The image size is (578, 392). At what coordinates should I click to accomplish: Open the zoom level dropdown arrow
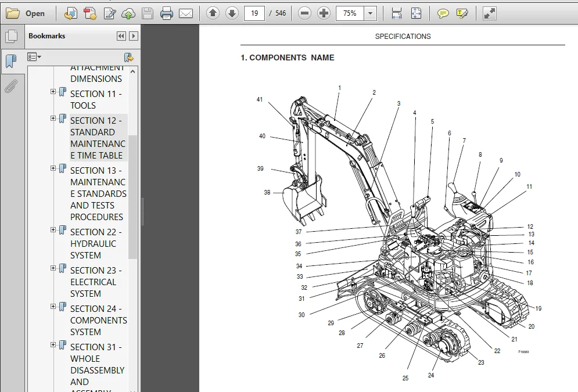coord(371,13)
